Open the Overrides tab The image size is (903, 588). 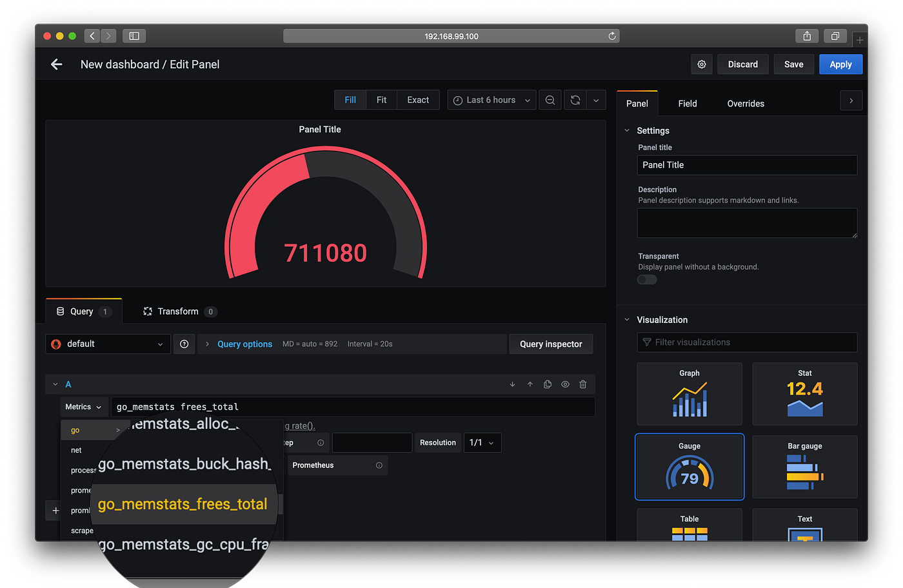(x=745, y=103)
